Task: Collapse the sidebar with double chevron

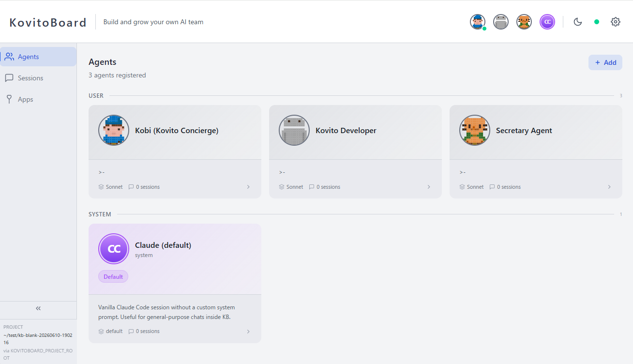Action: point(38,308)
